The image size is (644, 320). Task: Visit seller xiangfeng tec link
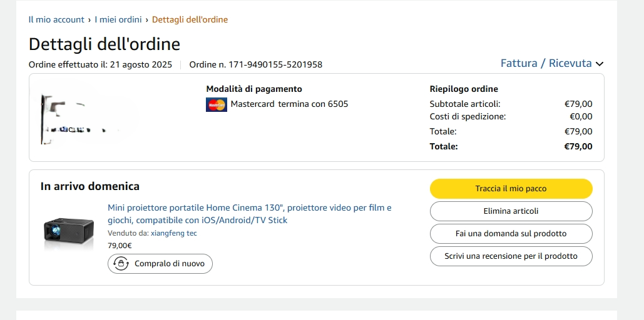pyautogui.click(x=173, y=233)
